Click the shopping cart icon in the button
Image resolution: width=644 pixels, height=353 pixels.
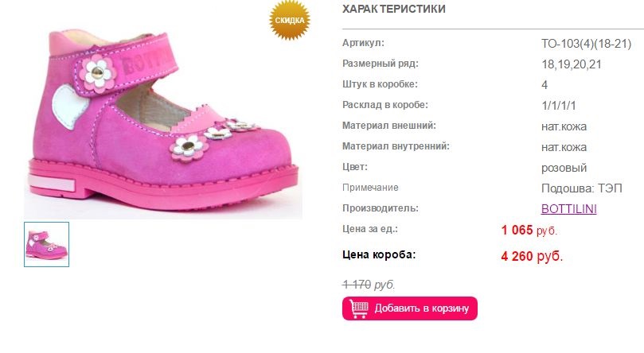tap(358, 308)
